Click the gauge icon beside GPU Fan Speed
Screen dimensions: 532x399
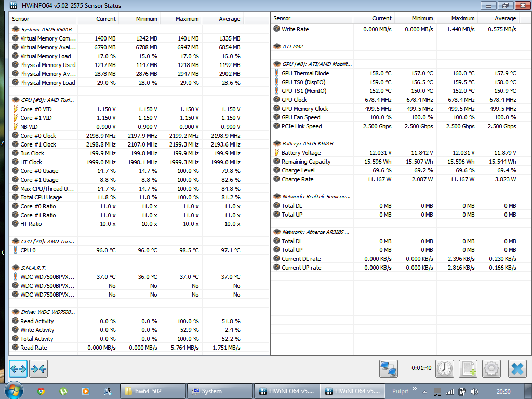pos(276,117)
